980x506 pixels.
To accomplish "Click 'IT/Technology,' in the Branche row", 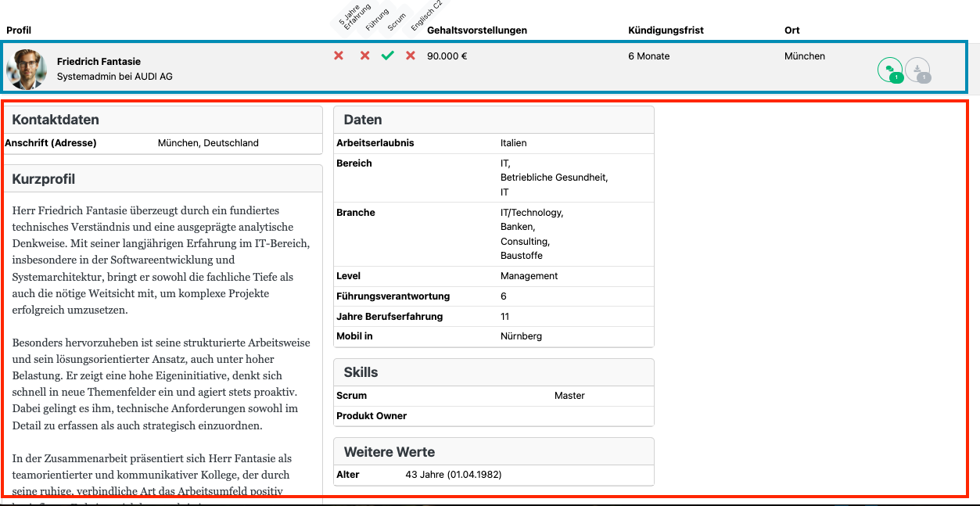I will click(x=532, y=213).
